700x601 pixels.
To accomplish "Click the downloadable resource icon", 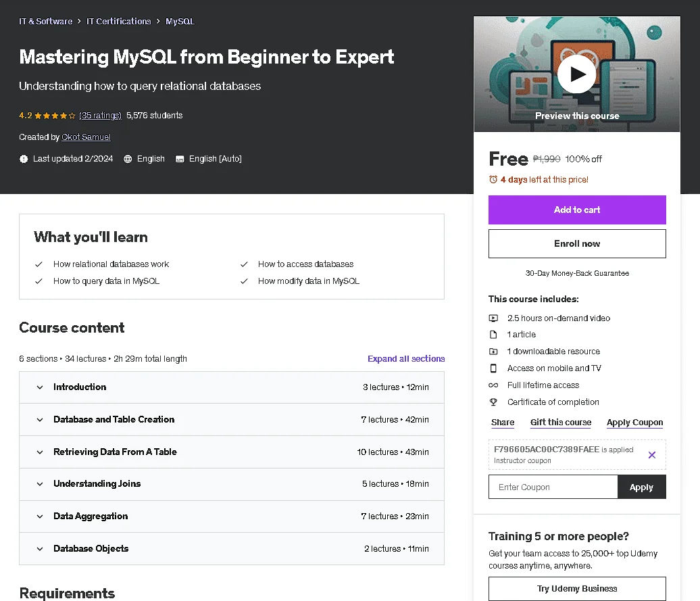I will (x=493, y=352).
